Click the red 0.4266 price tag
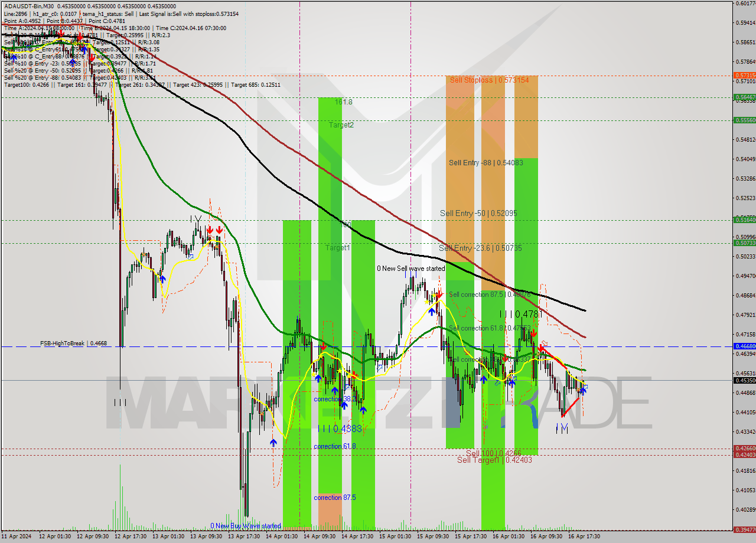756x543 pixels. pos(744,448)
